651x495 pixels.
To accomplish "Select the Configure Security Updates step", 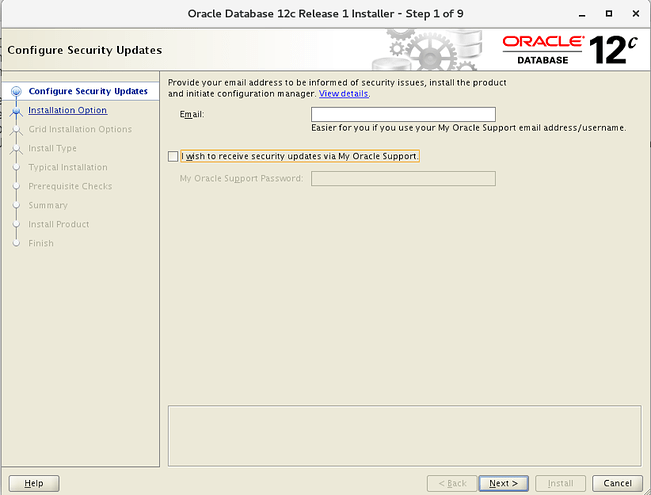I will coord(88,91).
